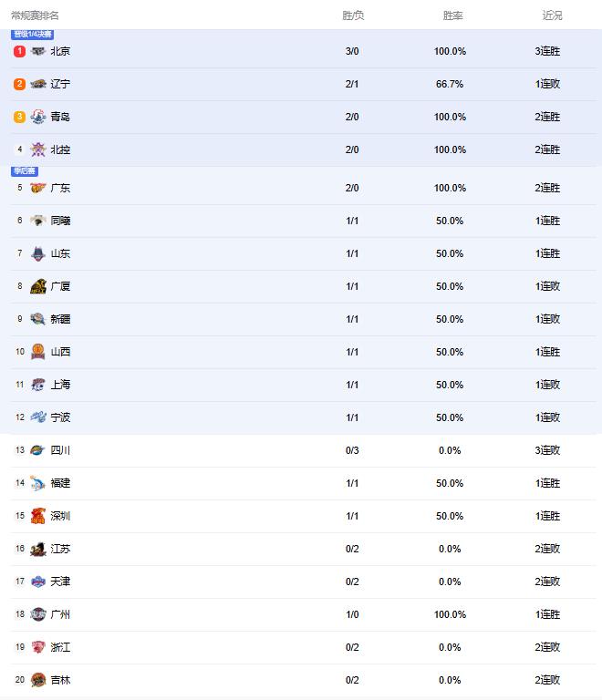This screenshot has height=700, width=602.
Task: Click the Jilin (吉林) team logo
Action: coord(37,680)
